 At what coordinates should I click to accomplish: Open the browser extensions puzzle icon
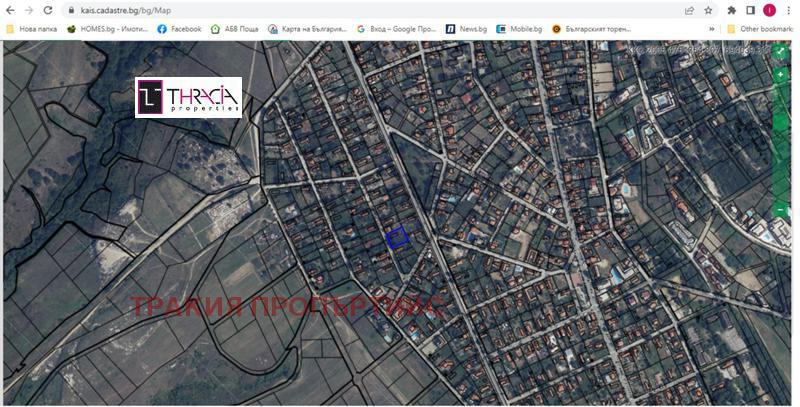click(731, 10)
